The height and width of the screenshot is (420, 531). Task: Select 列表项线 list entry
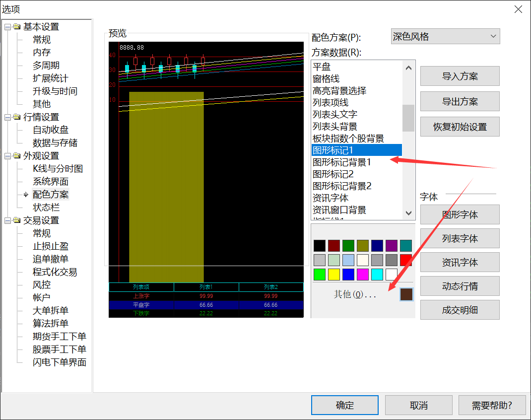[357, 102]
